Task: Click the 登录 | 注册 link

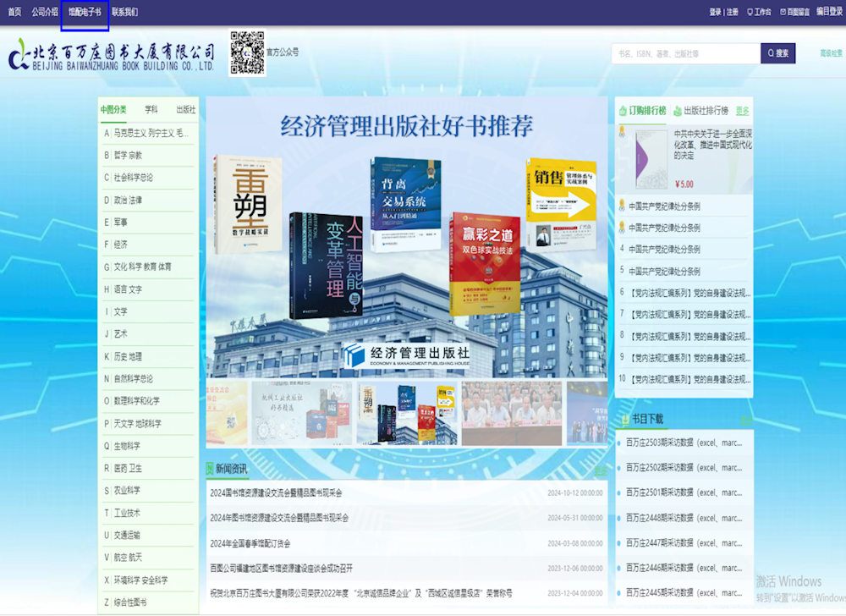Action: [723, 12]
